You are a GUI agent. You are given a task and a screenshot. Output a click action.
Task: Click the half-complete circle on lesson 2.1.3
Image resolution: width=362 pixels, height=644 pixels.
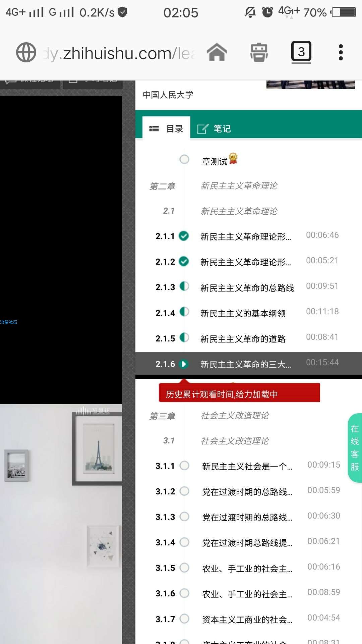[184, 286]
